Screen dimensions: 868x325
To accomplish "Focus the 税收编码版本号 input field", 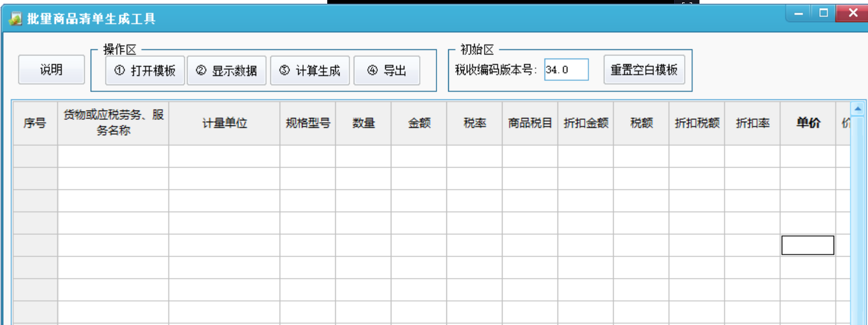I will coord(566,70).
